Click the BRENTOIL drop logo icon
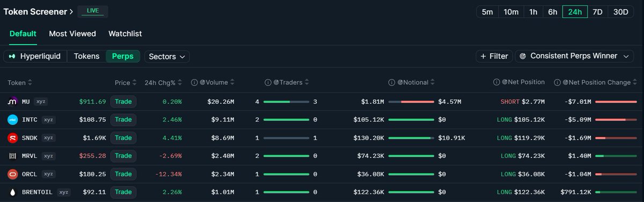 click(x=12, y=192)
